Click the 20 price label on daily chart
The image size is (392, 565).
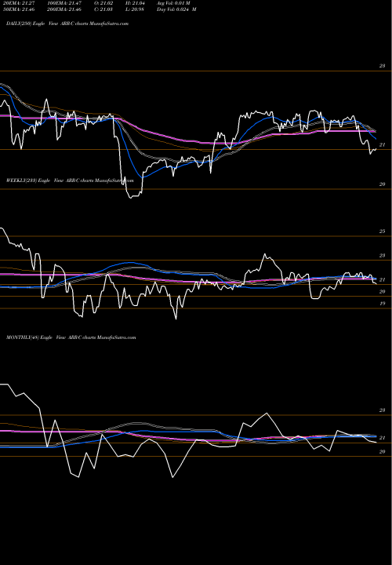383,184
